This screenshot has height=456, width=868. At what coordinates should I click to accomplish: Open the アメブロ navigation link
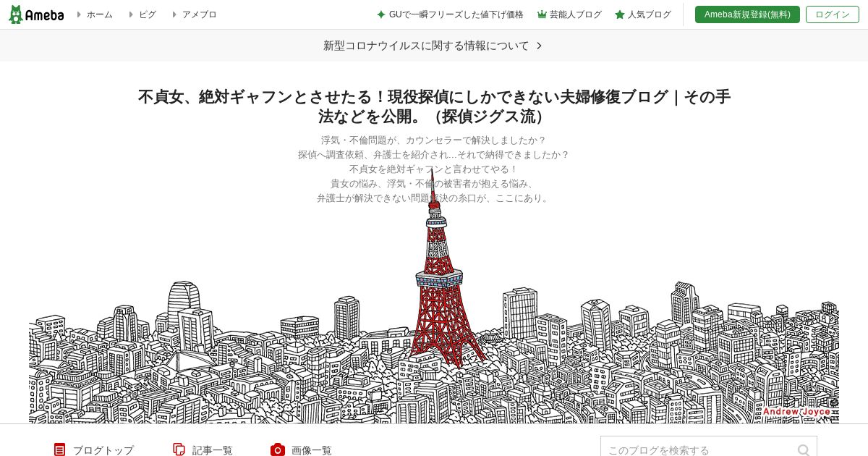[200, 14]
